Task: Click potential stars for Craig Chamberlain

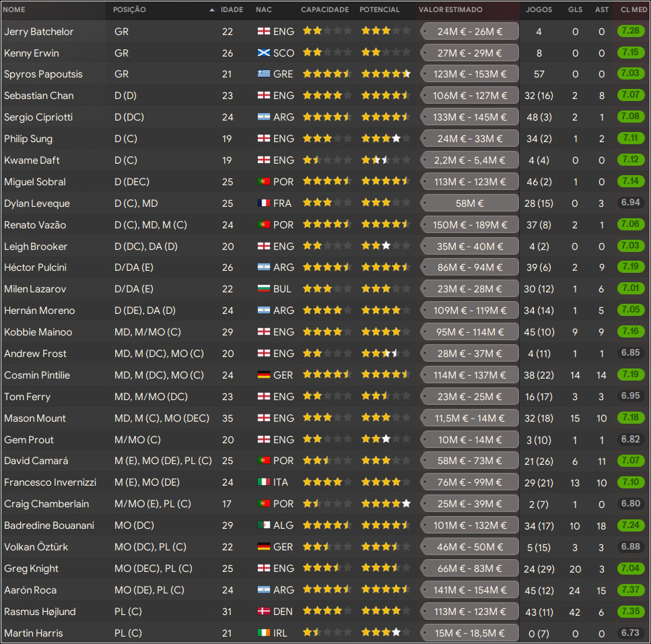Action: click(x=386, y=504)
